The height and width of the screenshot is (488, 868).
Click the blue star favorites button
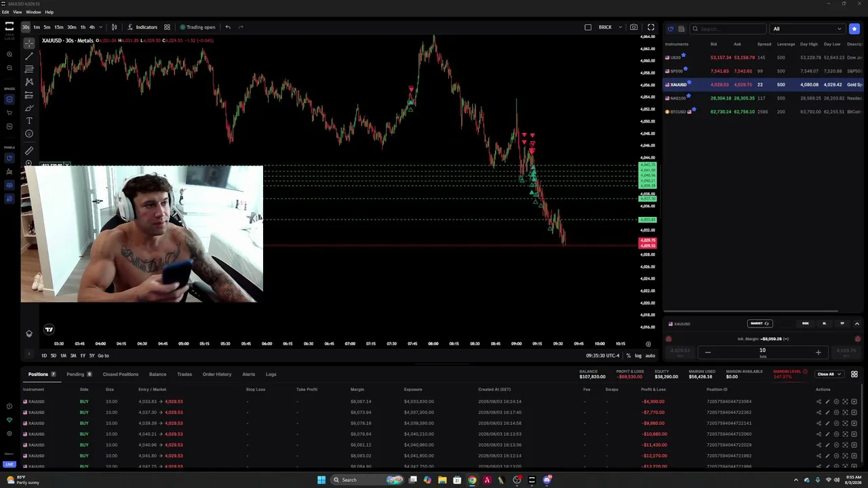[x=854, y=28]
